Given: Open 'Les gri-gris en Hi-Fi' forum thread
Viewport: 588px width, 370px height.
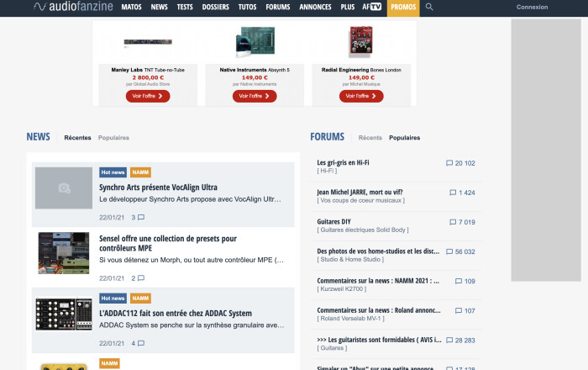Looking at the screenshot, I should pos(343,162).
